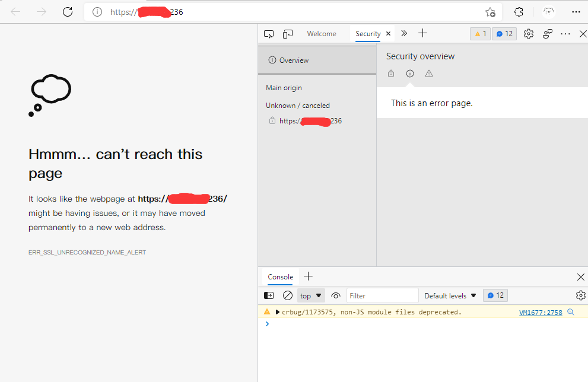Open the browser extensions puzzle icon

519,12
